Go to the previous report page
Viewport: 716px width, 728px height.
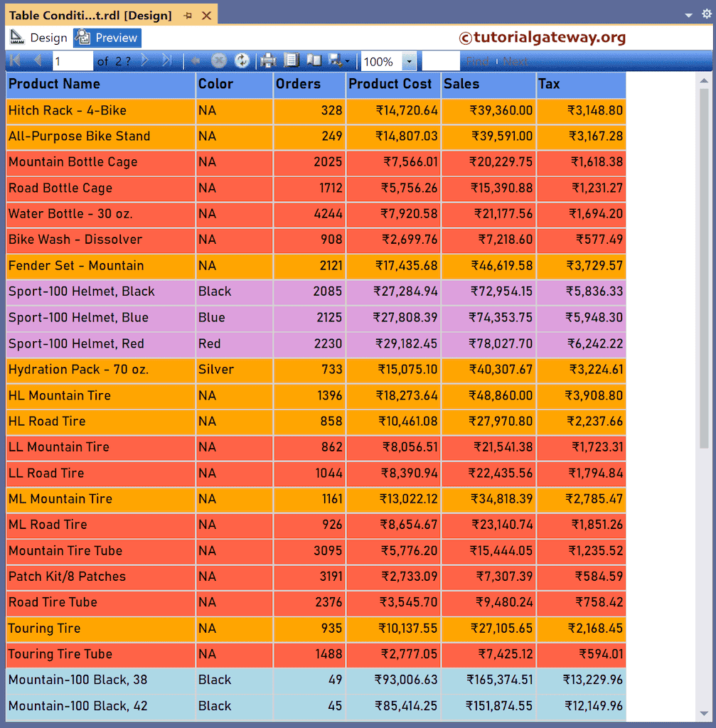[37, 61]
